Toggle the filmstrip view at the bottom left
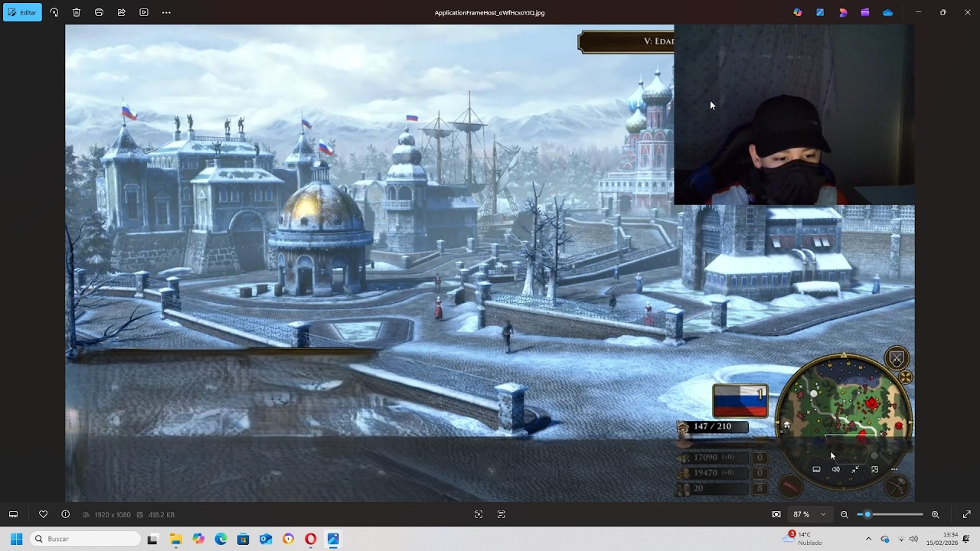Image resolution: width=980 pixels, height=551 pixels. click(13, 514)
